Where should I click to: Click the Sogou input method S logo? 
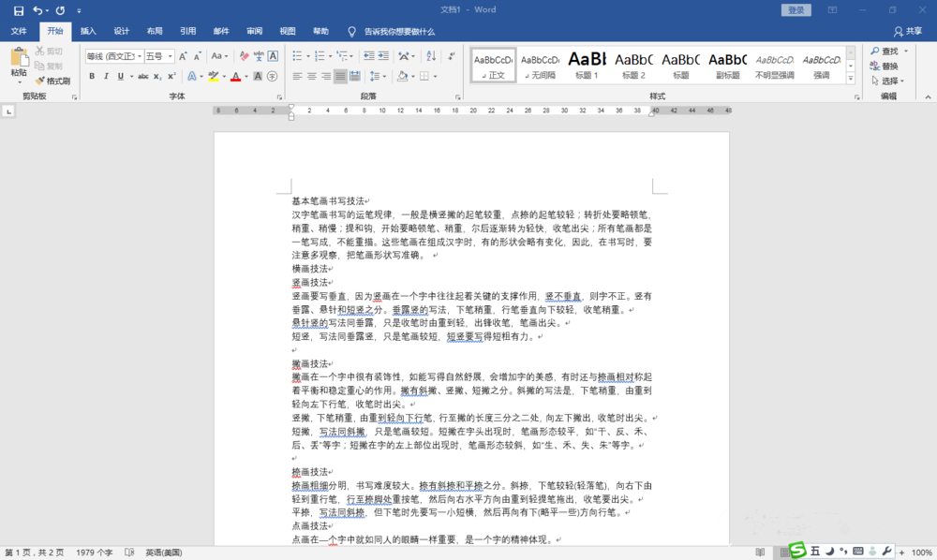point(797,552)
